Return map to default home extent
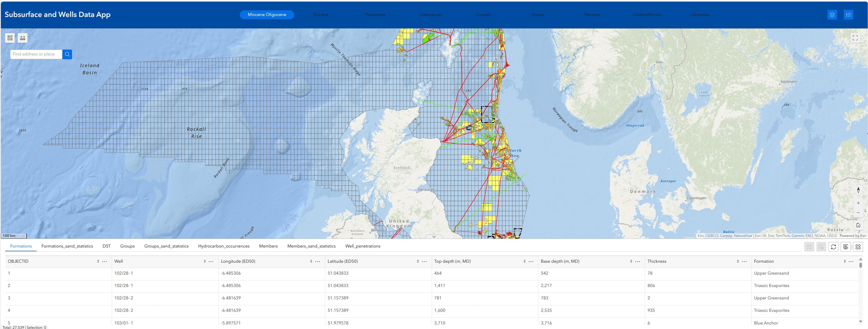Screen dimensions: 868x329 point(858,225)
